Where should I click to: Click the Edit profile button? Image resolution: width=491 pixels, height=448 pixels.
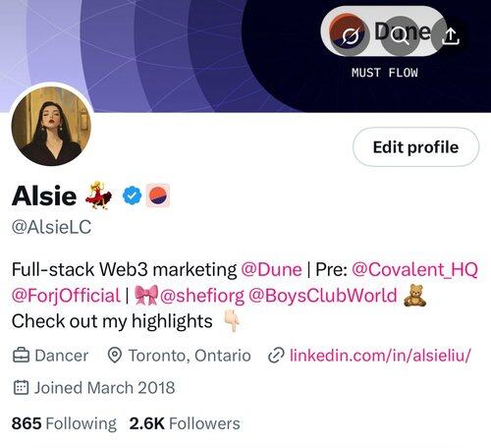415,147
